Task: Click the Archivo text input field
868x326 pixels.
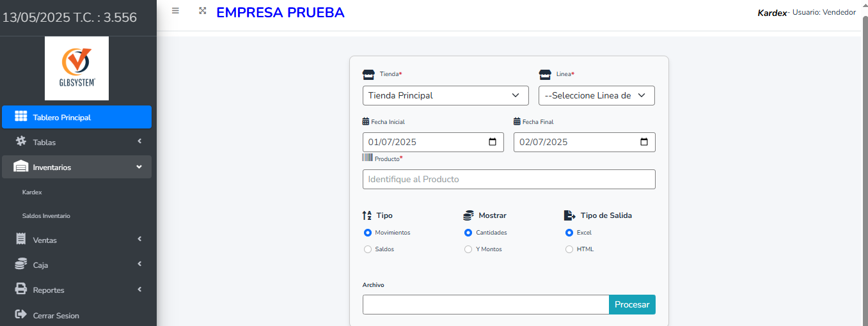Action: [485, 304]
